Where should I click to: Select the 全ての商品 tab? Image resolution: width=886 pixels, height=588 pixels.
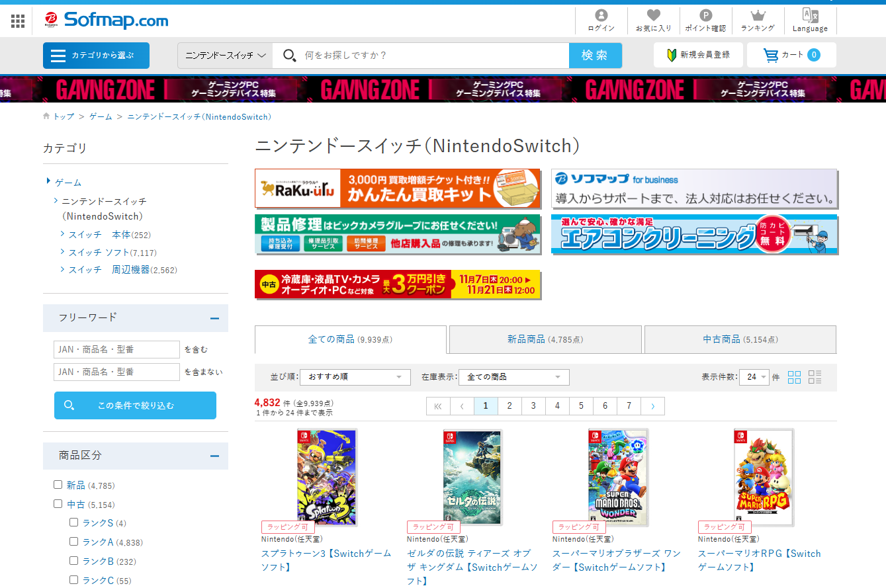[x=351, y=339]
